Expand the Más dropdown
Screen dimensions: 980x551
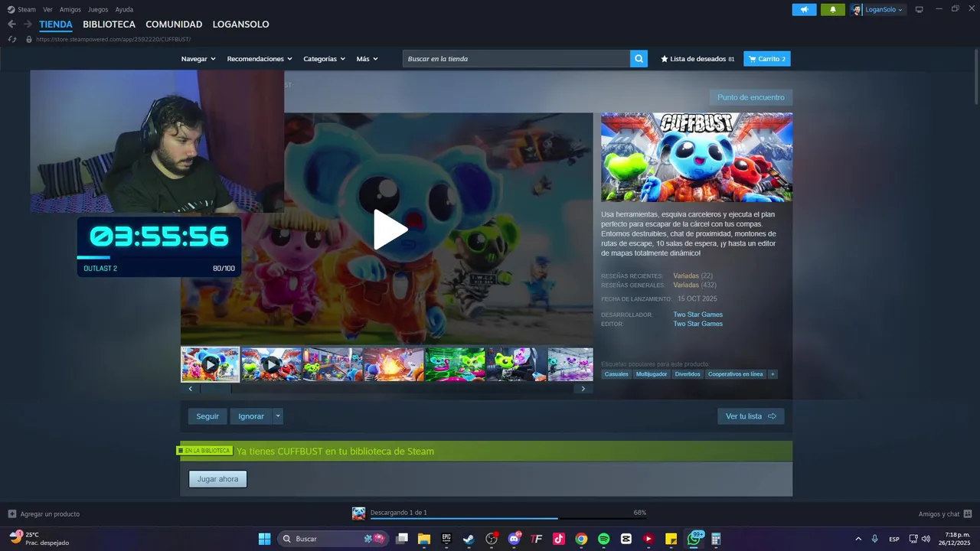(367, 59)
